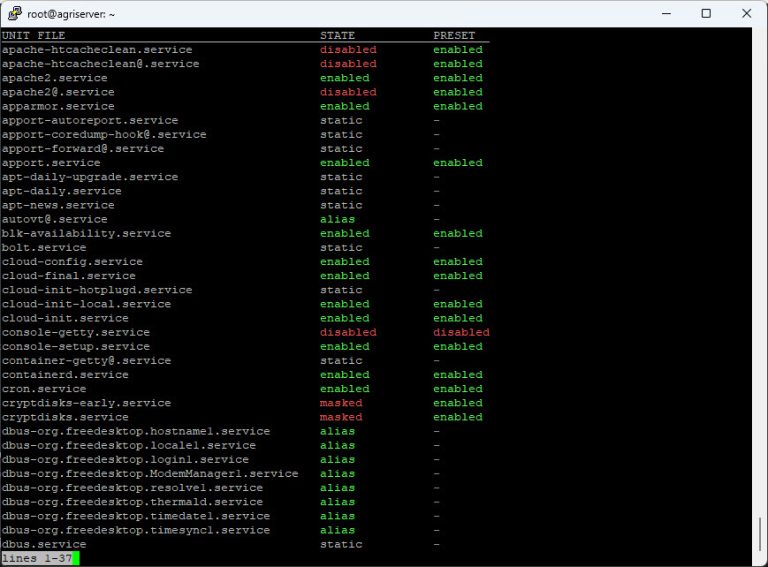768x567 pixels.
Task: Click dbus-org.freedesktop.resolve1.service entry
Action: pyautogui.click(x=132, y=488)
